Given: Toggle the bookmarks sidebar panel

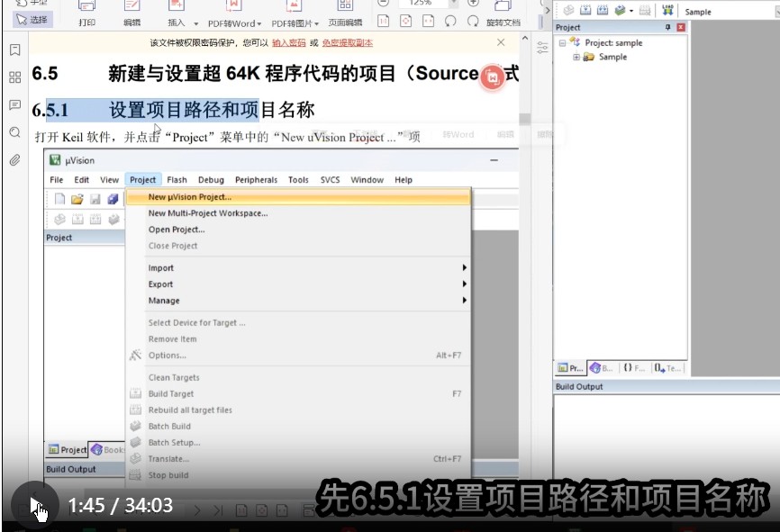Looking at the screenshot, I should pos(14,52).
